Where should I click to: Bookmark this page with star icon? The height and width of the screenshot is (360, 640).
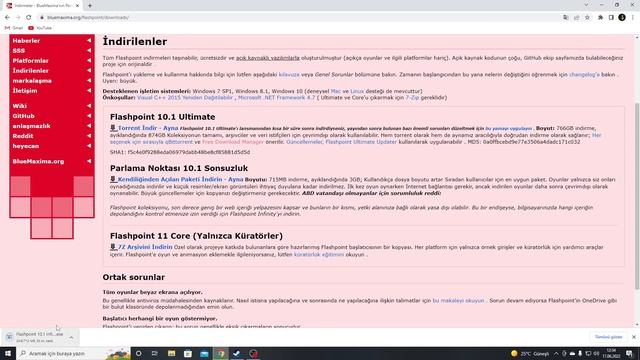coord(587,18)
